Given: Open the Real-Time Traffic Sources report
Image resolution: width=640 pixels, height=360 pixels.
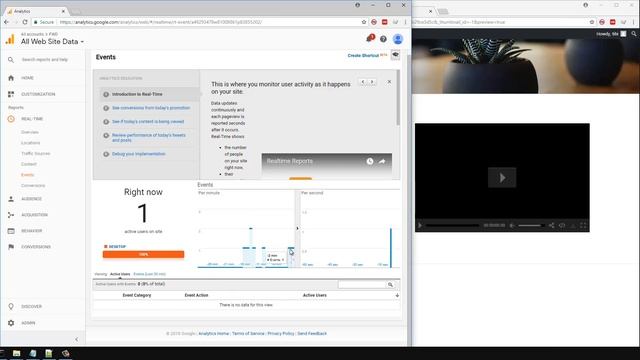Looking at the screenshot, I should 36,153.
